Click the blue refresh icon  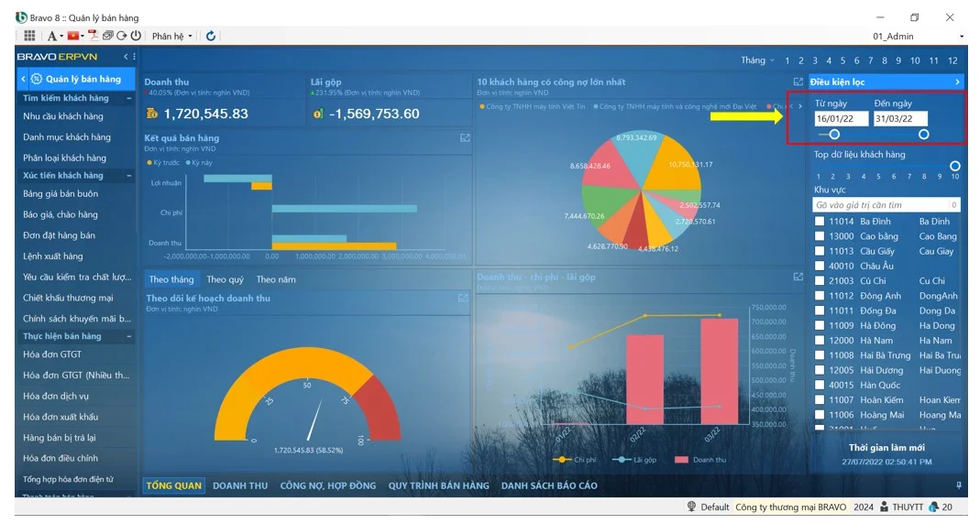211,36
